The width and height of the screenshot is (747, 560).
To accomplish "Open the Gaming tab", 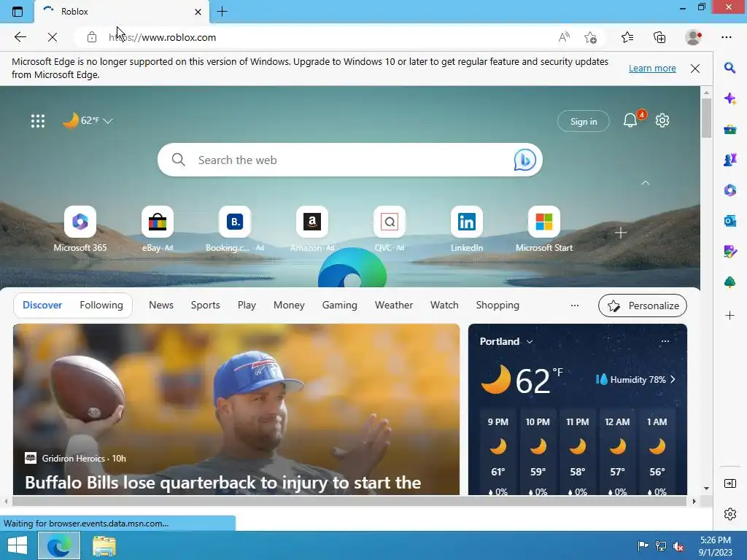I will click(340, 306).
